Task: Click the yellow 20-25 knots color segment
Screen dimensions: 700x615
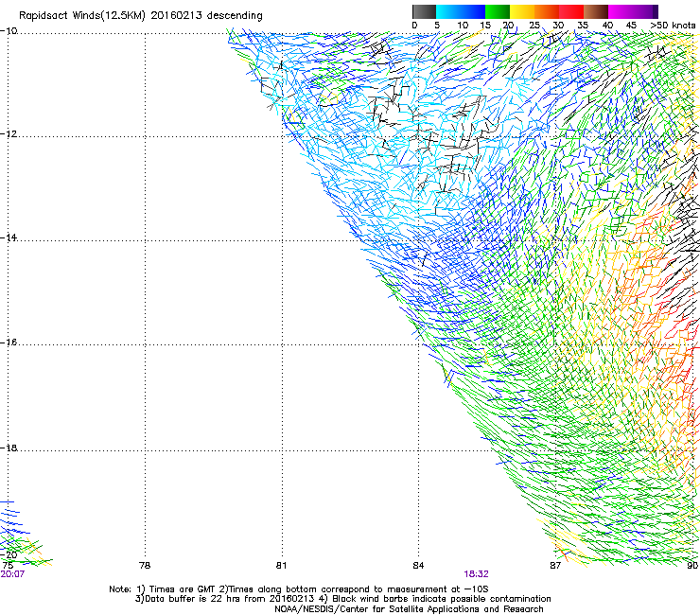Action: pos(522,11)
